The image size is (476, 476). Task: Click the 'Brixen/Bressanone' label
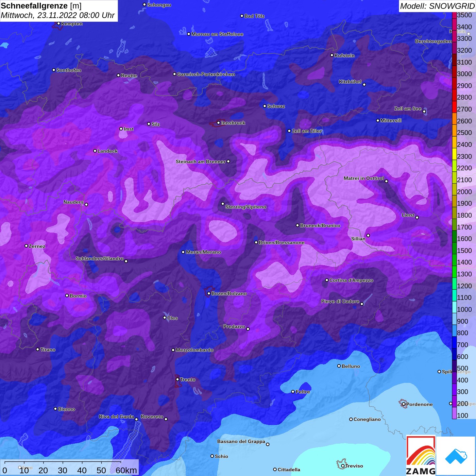pos(282,242)
